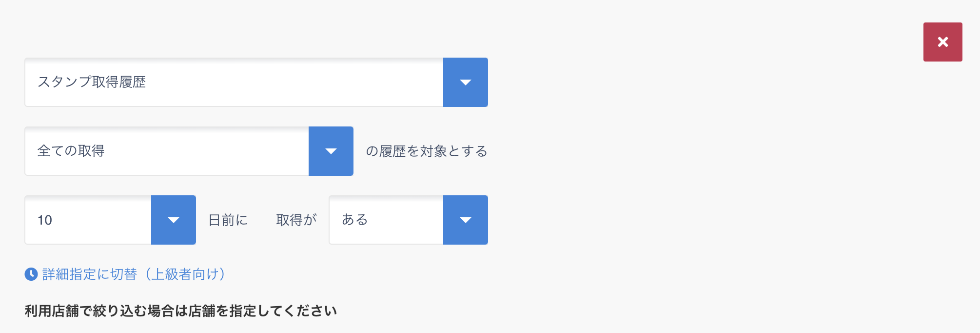This screenshot has height=333, width=980.
Task: Click the ある text in the last select
Action: [x=355, y=220]
